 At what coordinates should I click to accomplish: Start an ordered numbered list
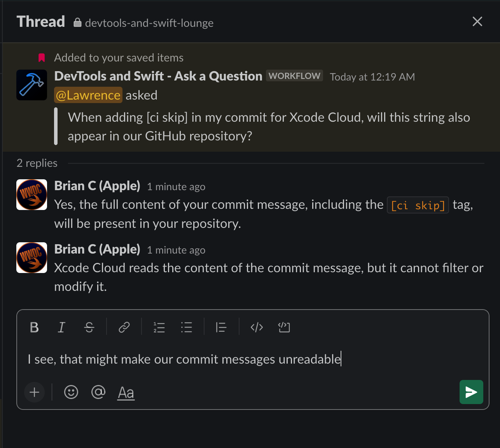(159, 327)
